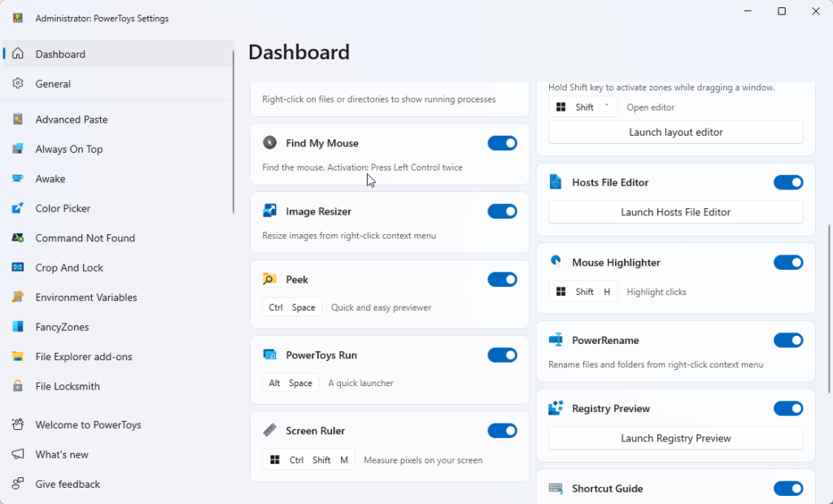This screenshot has height=504, width=833.
Task: Click the FancyZones sidebar icon
Action: 18,327
